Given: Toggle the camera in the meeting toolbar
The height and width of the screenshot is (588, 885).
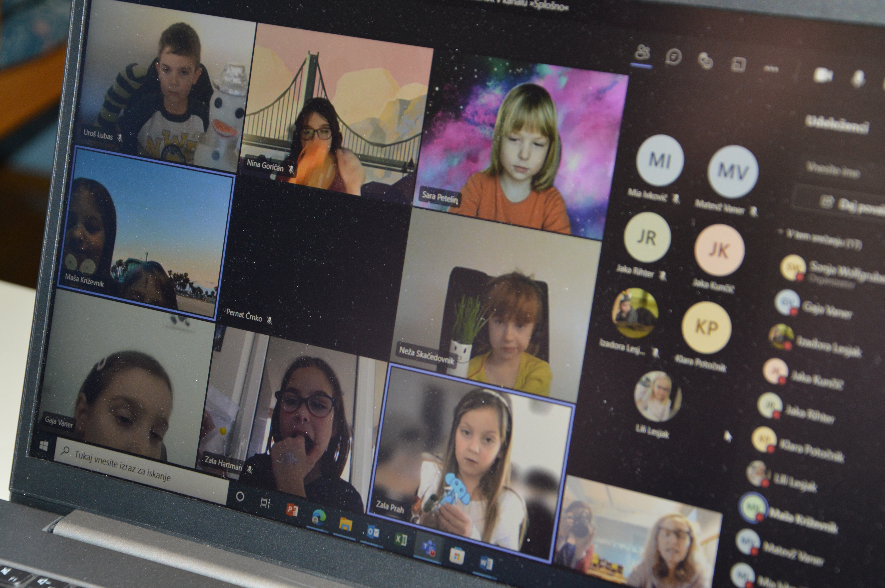Looking at the screenshot, I should (x=823, y=75).
